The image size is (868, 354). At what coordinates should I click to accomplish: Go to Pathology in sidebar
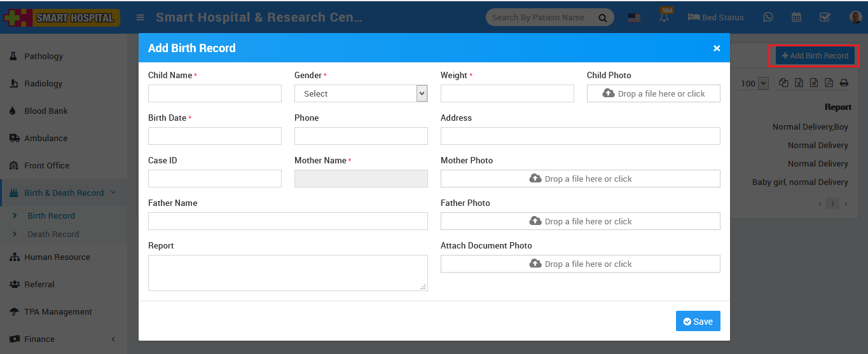pos(43,56)
